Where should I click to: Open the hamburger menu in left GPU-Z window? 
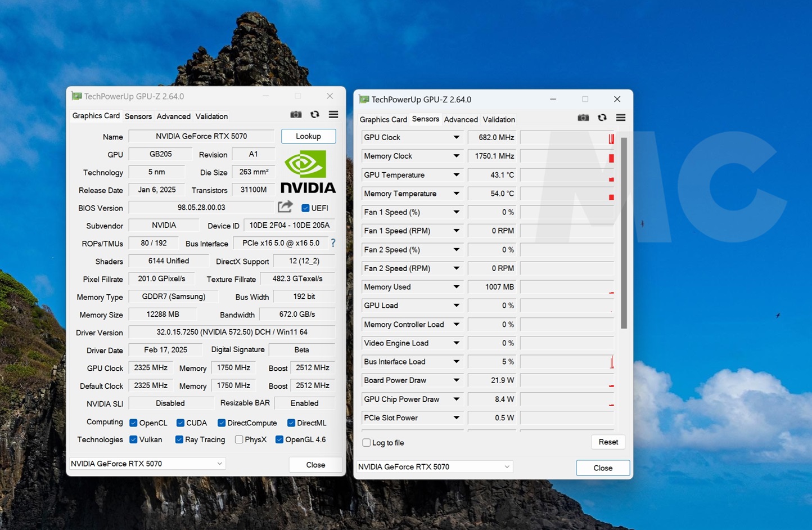coord(333,115)
